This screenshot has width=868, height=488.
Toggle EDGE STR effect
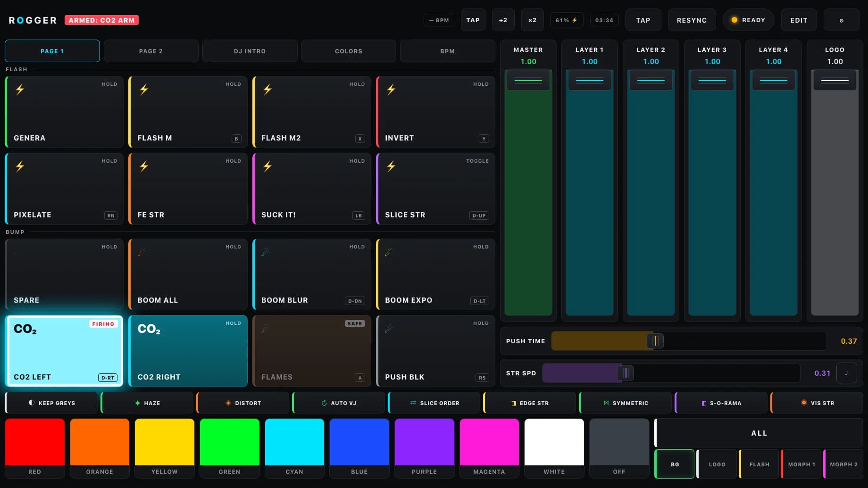pos(530,403)
